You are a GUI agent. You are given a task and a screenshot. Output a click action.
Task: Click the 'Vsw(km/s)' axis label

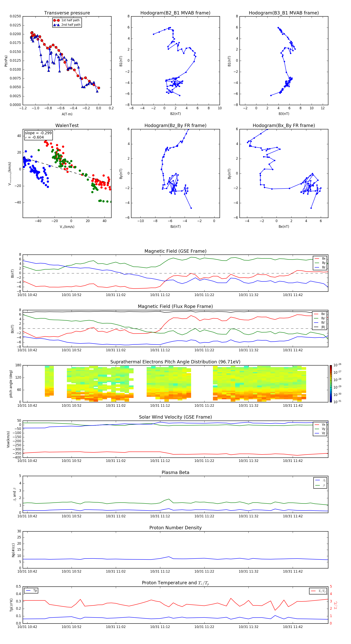pos(8,439)
